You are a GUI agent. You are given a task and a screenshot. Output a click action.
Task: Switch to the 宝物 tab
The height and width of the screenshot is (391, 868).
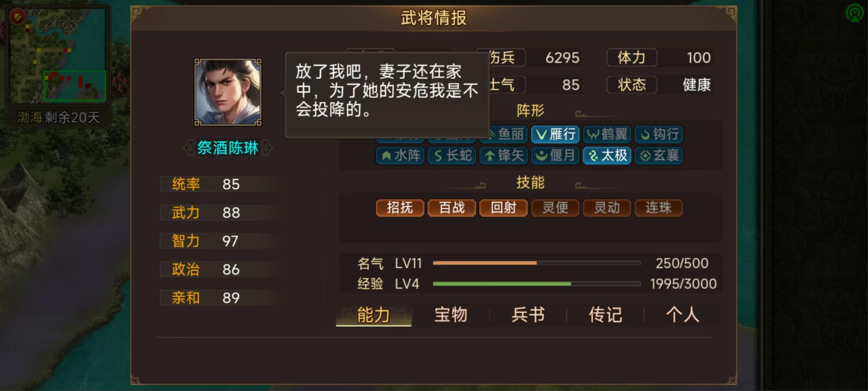click(450, 315)
